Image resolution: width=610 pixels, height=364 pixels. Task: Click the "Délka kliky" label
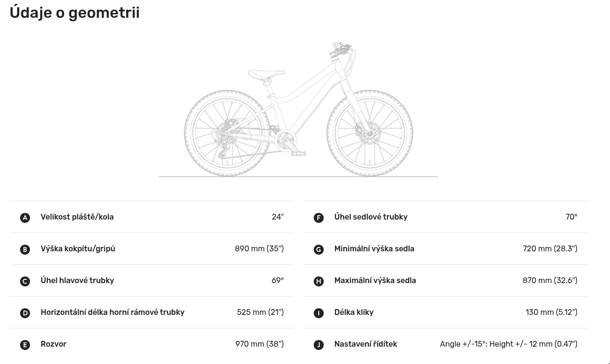click(x=354, y=312)
